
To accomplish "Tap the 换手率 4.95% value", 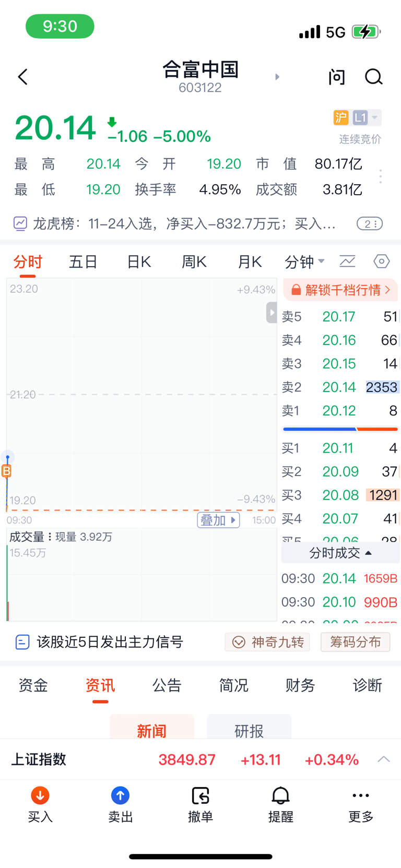I will (220, 189).
